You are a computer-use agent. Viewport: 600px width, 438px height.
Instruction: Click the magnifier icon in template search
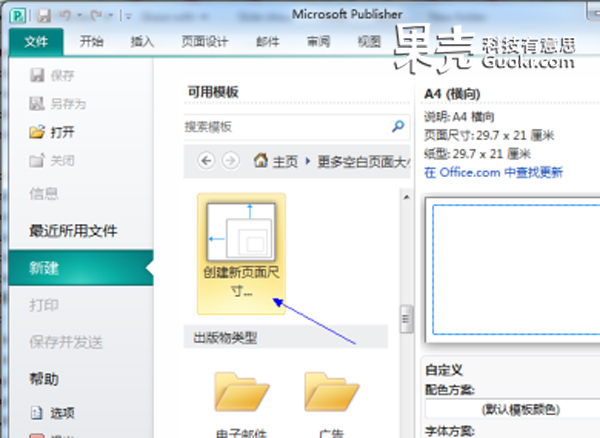pos(398,127)
